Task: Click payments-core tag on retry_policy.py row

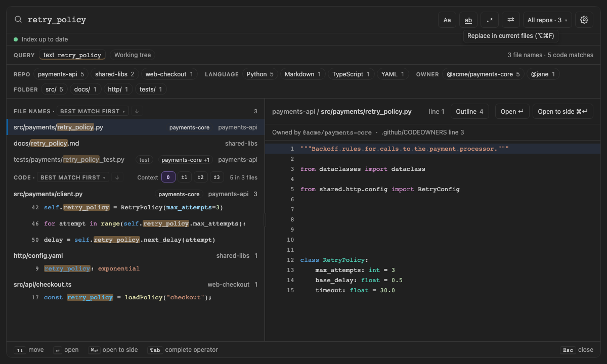Action: (190, 127)
